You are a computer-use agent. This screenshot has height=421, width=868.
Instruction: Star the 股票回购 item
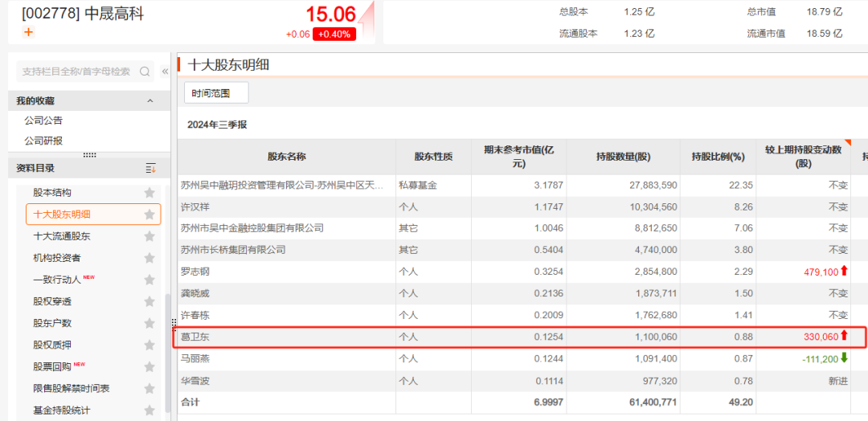pyautogui.click(x=149, y=367)
